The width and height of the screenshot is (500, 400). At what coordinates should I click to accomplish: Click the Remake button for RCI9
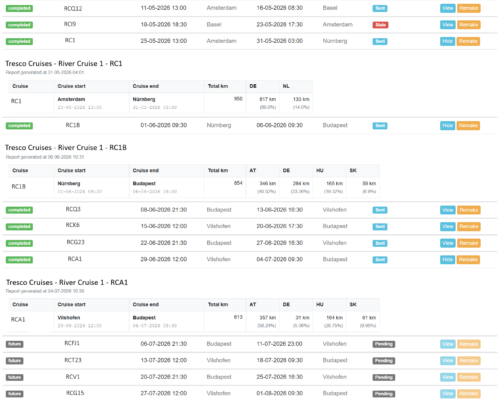pyautogui.click(x=469, y=25)
